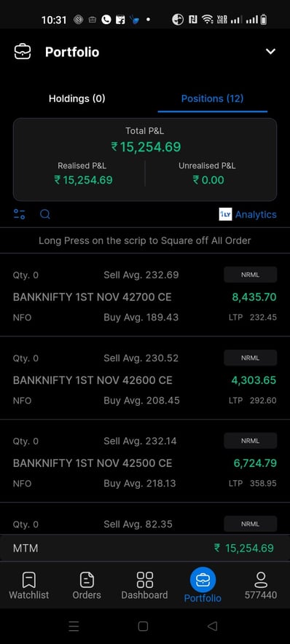This screenshot has width=290, height=644.
Task: Tap the Portfolio icon in bottom navigation
Action: pyautogui.click(x=203, y=579)
